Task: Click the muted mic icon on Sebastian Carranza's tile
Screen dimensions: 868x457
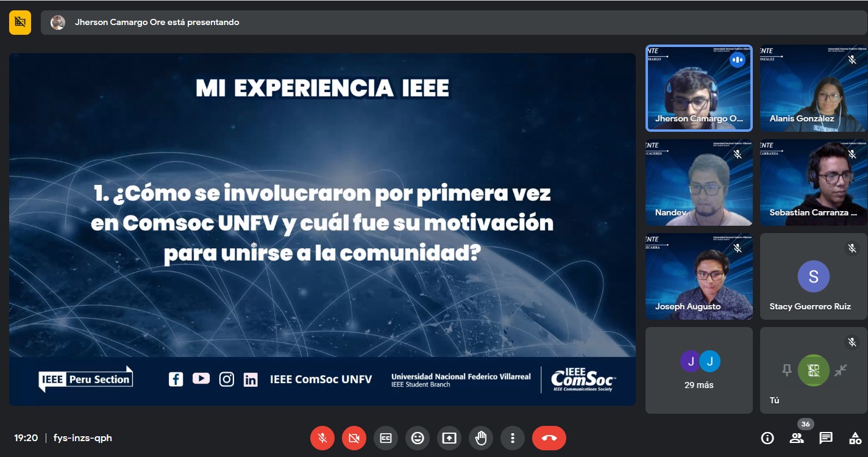Action: click(852, 154)
